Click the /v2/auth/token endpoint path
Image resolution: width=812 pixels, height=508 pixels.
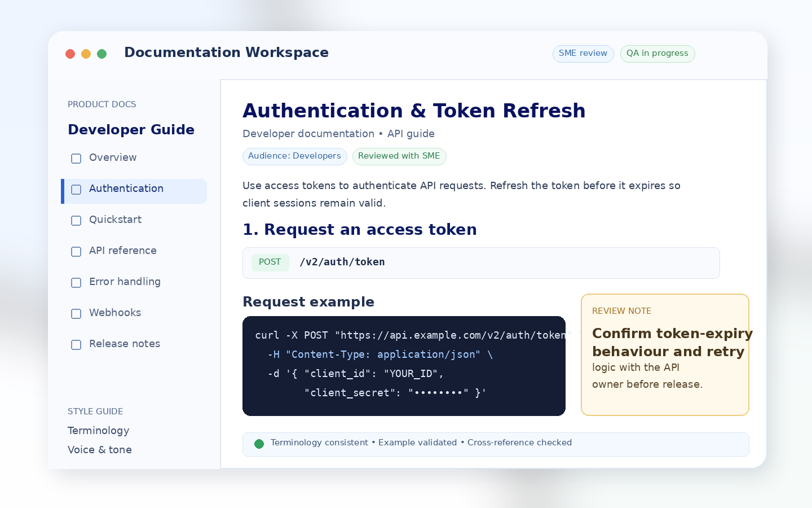pos(342,262)
